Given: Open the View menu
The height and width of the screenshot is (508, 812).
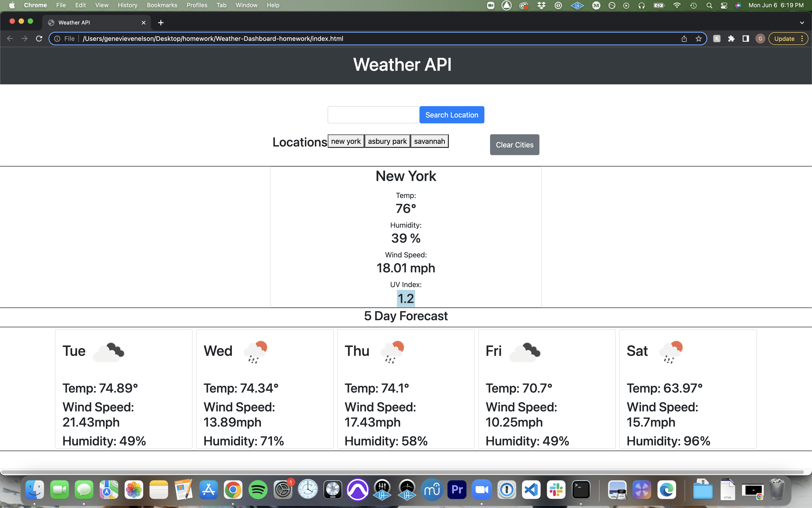Looking at the screenshot, I should click(x=102, y=5).
